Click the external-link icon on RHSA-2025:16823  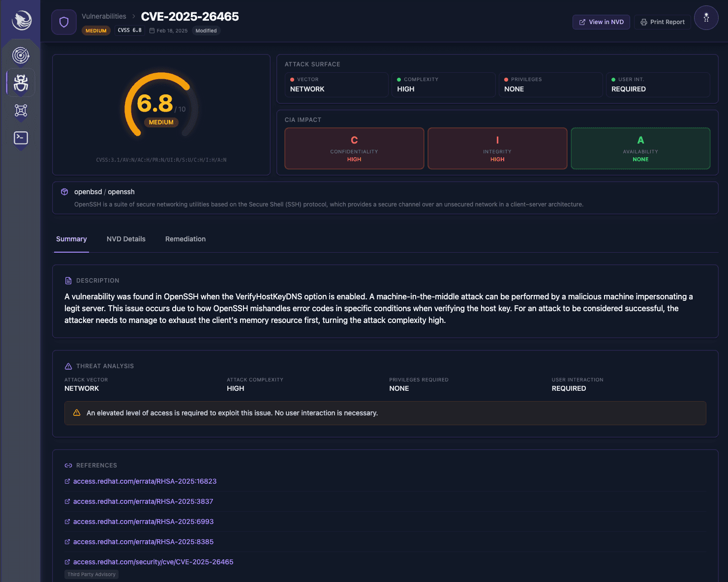[67, 481]
